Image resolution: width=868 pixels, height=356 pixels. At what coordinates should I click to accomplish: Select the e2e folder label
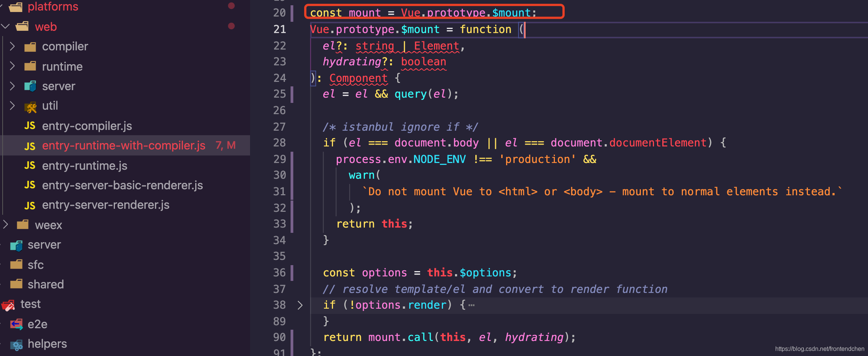pyautogui.click(x=38, y=324)
